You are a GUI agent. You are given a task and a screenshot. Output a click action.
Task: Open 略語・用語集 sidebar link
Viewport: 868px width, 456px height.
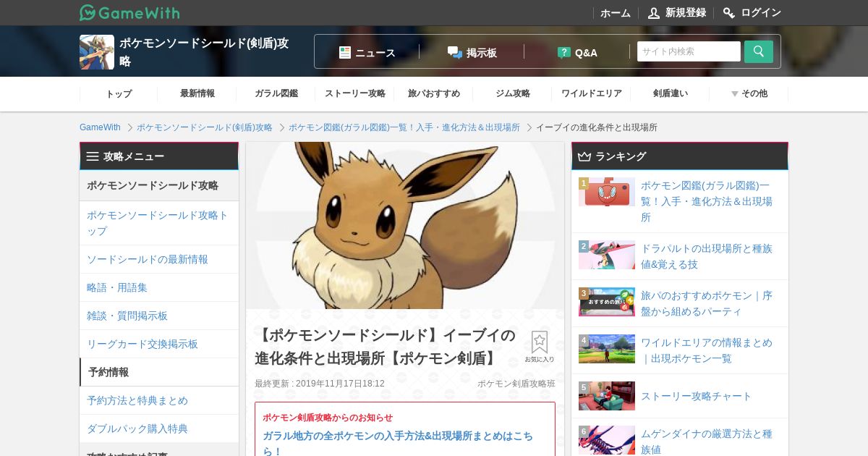pyautogui.click(x=159, y=287)
